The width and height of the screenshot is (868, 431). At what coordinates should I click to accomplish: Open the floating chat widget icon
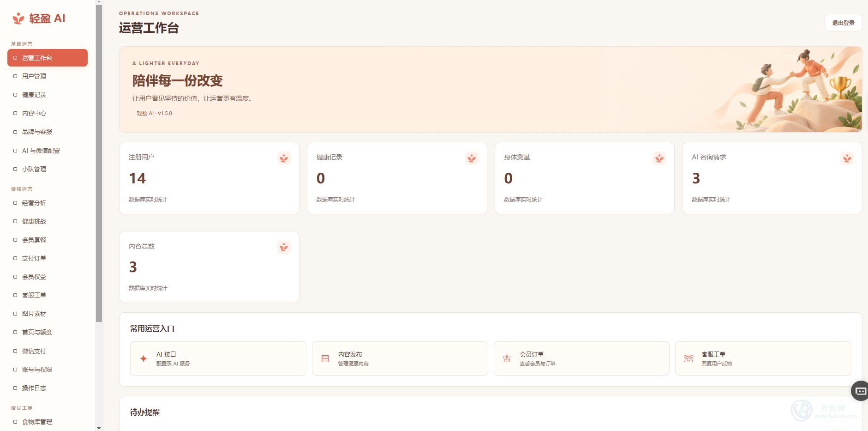pyautogui.click(x=860, y=391)
